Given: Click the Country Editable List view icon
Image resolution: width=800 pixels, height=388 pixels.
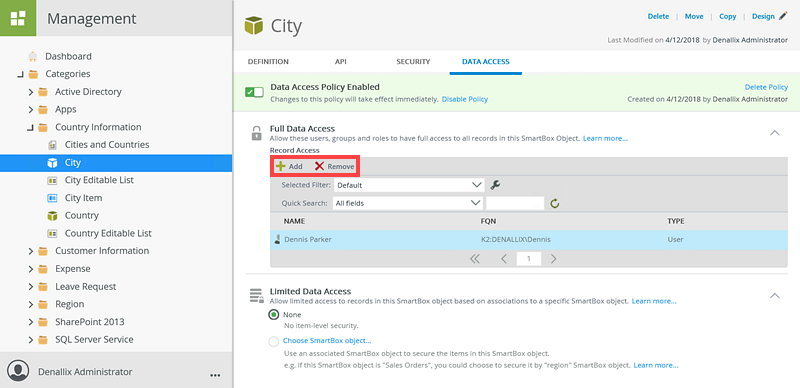Looking at the screenshot, I should [x=52, y=233].
